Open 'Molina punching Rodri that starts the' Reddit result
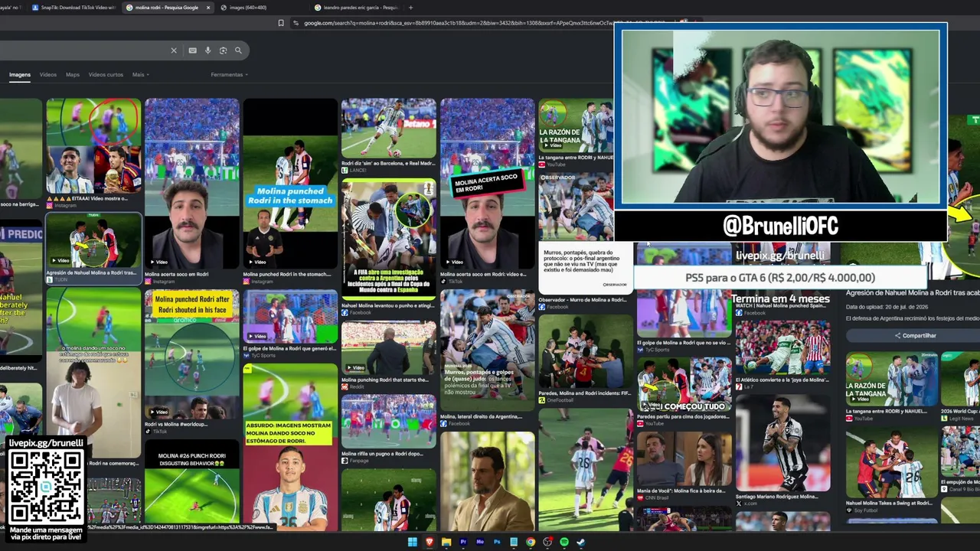This screenshot has width=980, height=551. [x=389, y=347]
